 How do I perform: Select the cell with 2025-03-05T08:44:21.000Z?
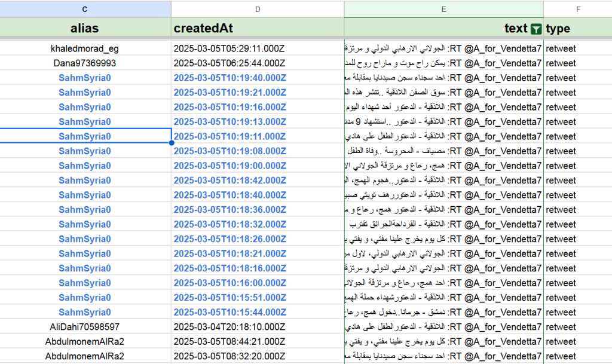tap(229, 341)
